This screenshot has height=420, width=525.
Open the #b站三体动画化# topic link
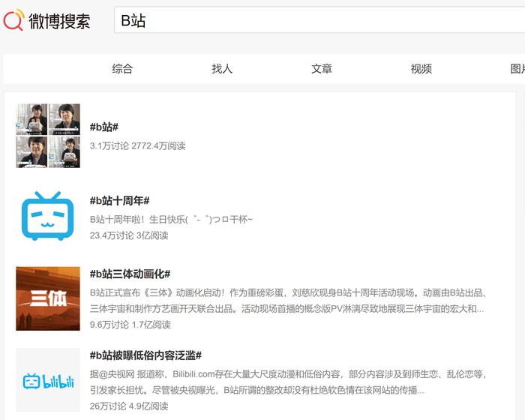[x=130, y=274]
